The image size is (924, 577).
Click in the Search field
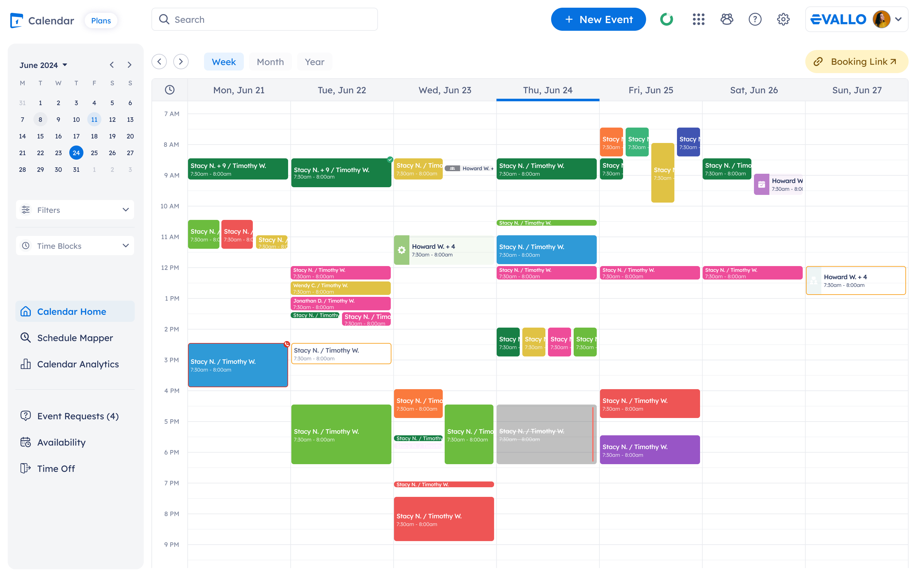[x=265, y=20]
